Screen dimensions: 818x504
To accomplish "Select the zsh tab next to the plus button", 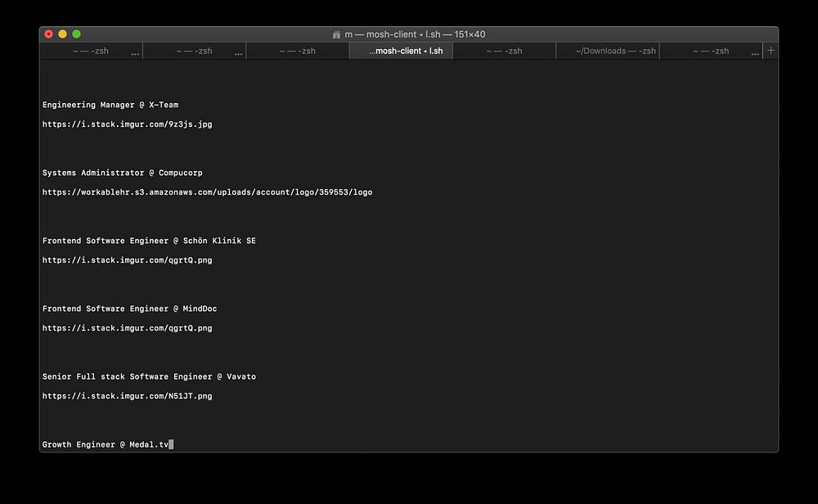I will click(711, 51).
